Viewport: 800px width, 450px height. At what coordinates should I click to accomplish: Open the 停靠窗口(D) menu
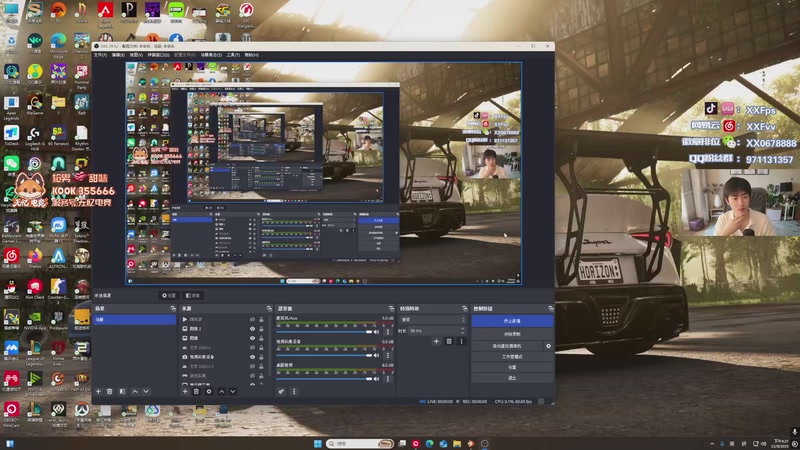(x=158, y=55)
